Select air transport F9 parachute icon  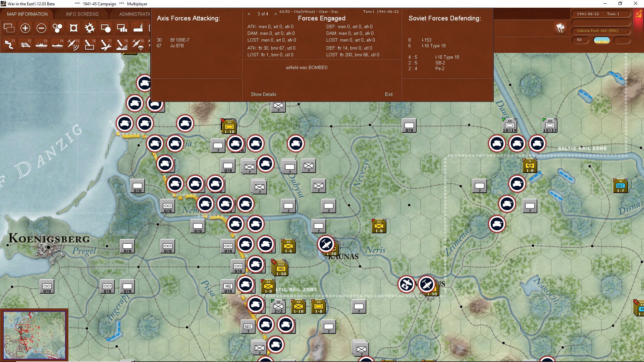(x=138, y=45)
